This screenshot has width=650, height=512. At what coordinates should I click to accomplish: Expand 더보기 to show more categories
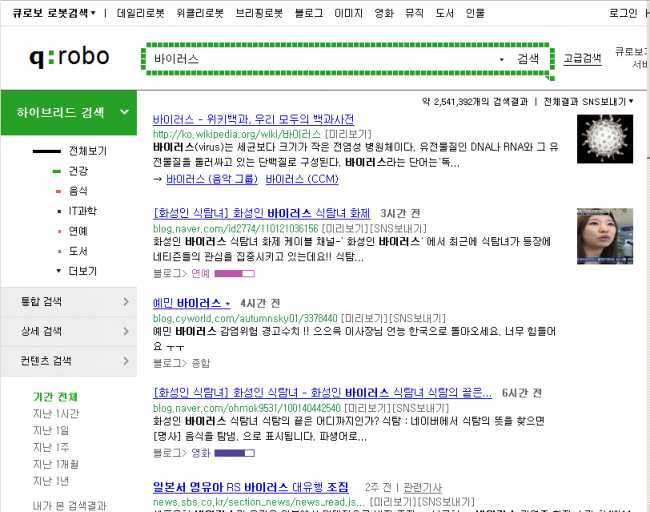[x=82, y=271]
